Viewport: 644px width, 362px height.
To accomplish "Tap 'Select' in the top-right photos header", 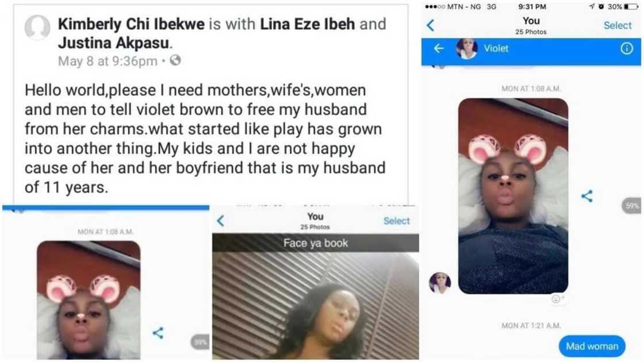I will [x=618, y=25].
